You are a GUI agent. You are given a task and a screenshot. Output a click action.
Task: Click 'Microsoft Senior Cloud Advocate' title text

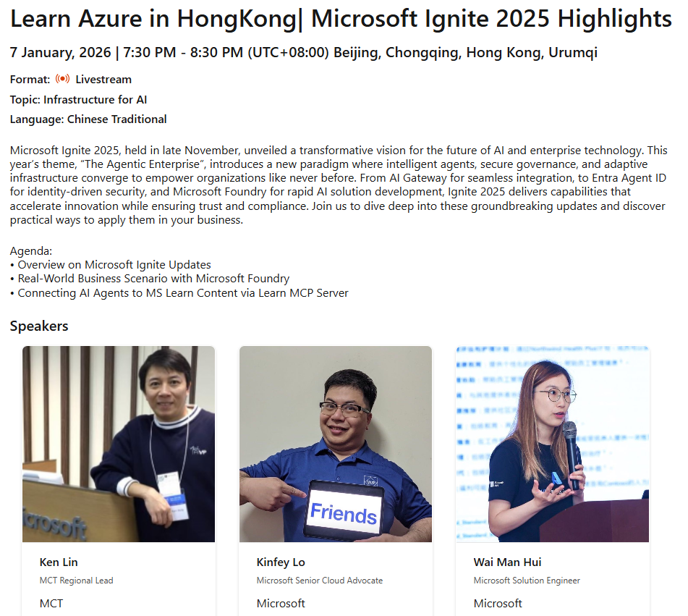click(320, 581)
